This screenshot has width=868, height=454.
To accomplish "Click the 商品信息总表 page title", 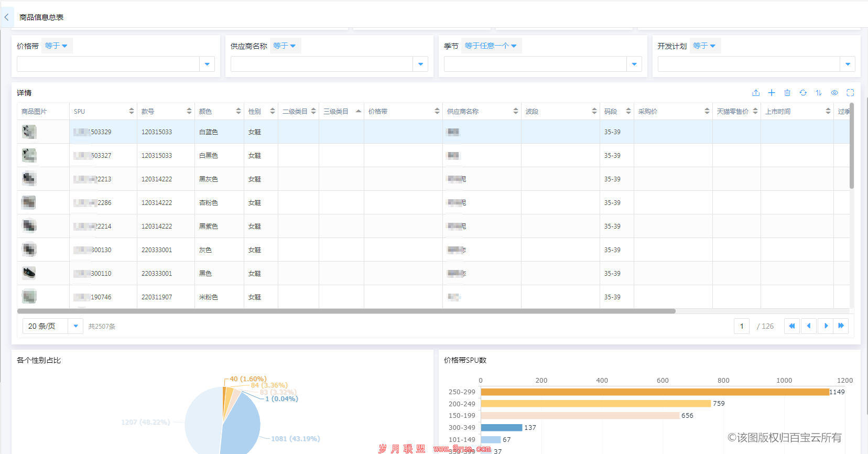I will click(41, 17).
